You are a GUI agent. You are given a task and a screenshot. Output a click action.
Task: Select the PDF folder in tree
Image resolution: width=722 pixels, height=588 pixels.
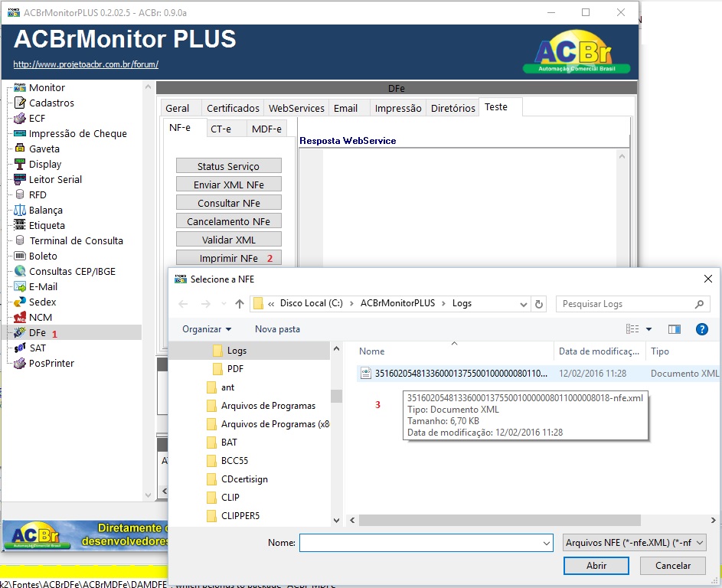tap(235, 368)
